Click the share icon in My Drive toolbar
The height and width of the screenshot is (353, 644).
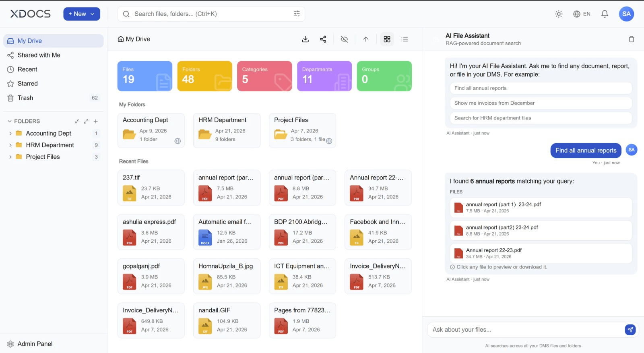(323, 39)
